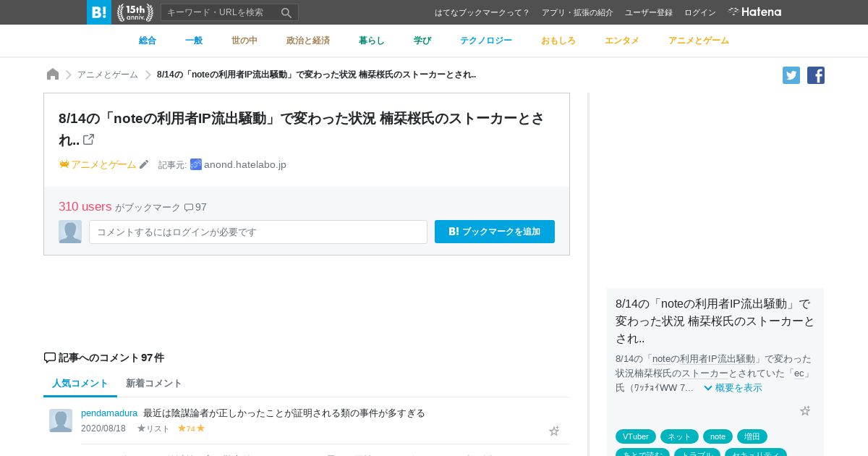Click the pencil edit category icon
868x456 pixels.
point(144,164)
